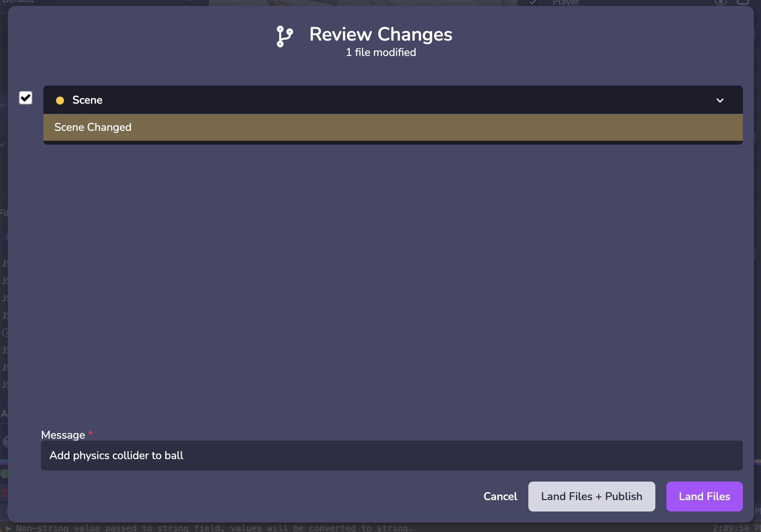Uncheck the Scene file checkbox
This screenshot has height=532, width=761.
[x=26, y=98]
